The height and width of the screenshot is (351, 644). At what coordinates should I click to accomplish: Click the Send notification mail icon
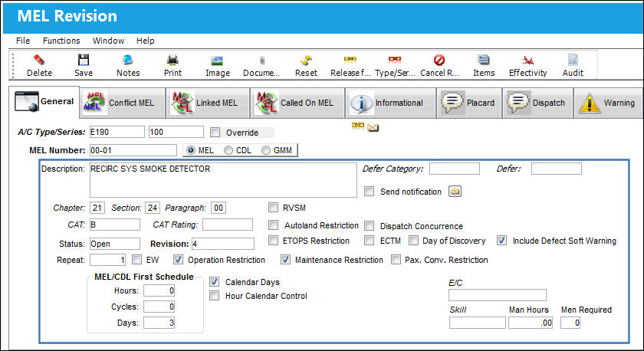click(455, 192)
